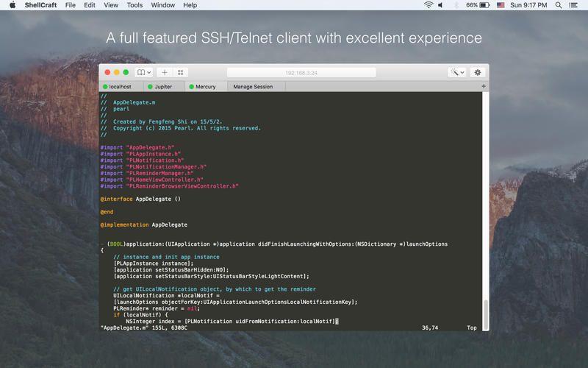Open the Notification Center list icon
This screenshot has width=588, height=368.
573,5
